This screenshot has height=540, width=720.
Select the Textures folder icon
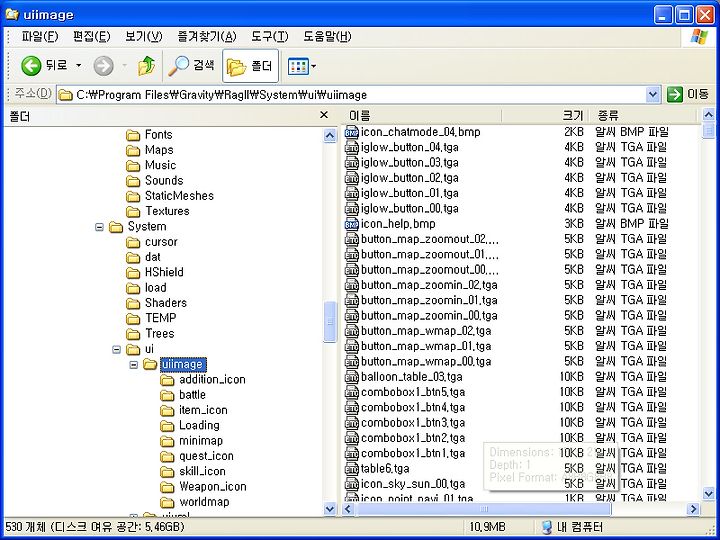(133, 211)
